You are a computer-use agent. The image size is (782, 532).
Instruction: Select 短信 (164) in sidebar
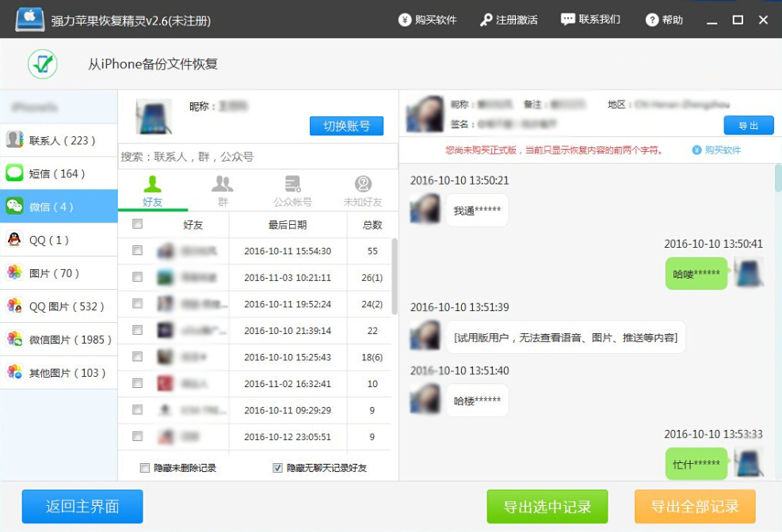point(59,173)
